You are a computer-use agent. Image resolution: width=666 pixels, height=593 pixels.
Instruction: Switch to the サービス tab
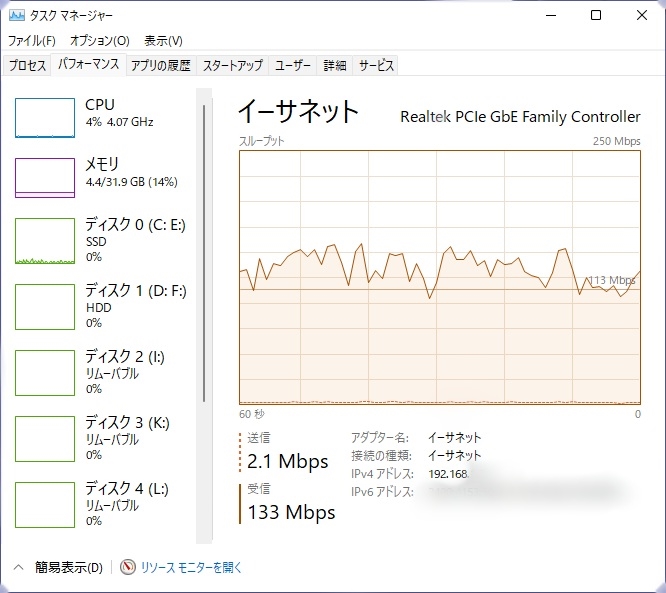376,65
